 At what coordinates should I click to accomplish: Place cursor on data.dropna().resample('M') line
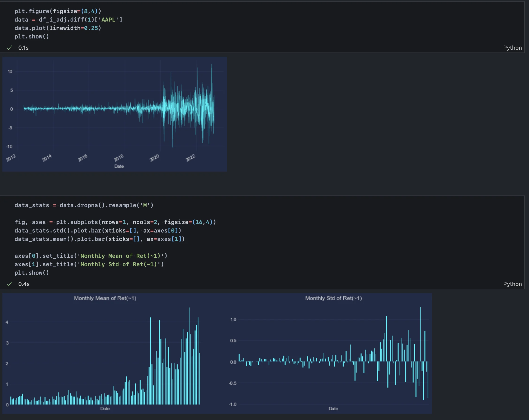(x=84, y=205)
